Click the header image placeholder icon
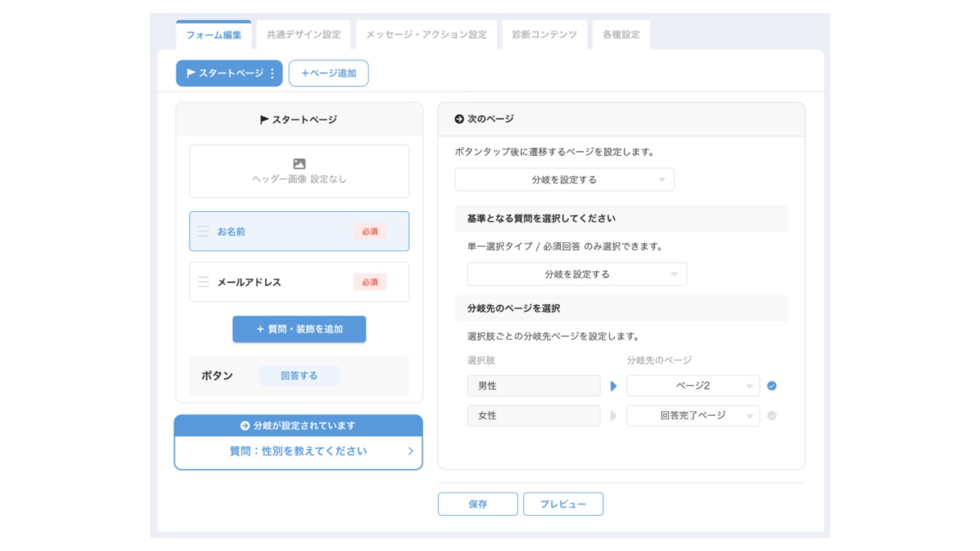Screen dimensions: 980x551 tap(299, 164)
